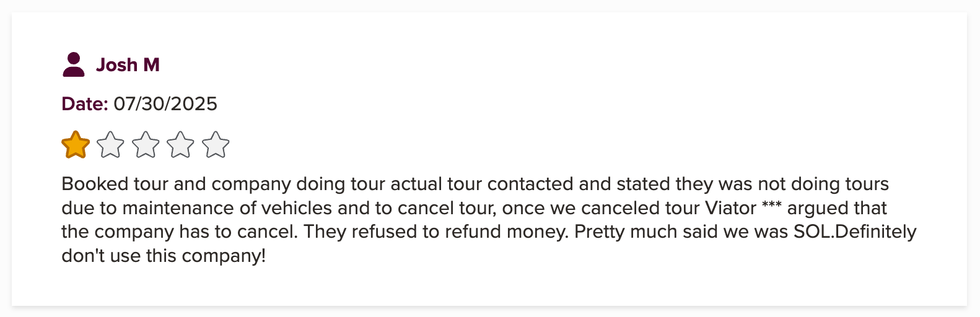
Task: Open reviewer name Josh M
Action: [x=128, y=65]
